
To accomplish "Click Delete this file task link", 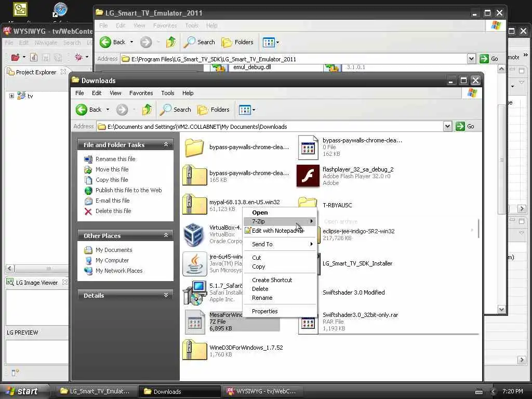I will (113, 211).
